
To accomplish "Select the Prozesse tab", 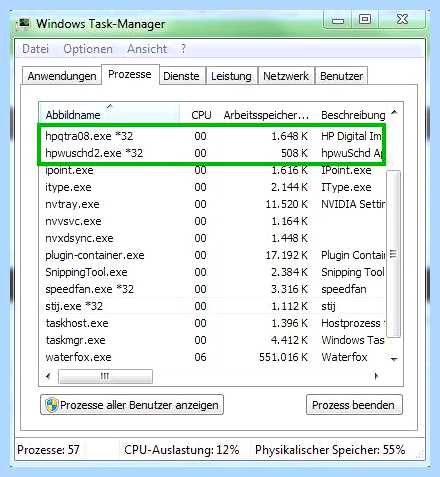I will click(x=130, y=74).
